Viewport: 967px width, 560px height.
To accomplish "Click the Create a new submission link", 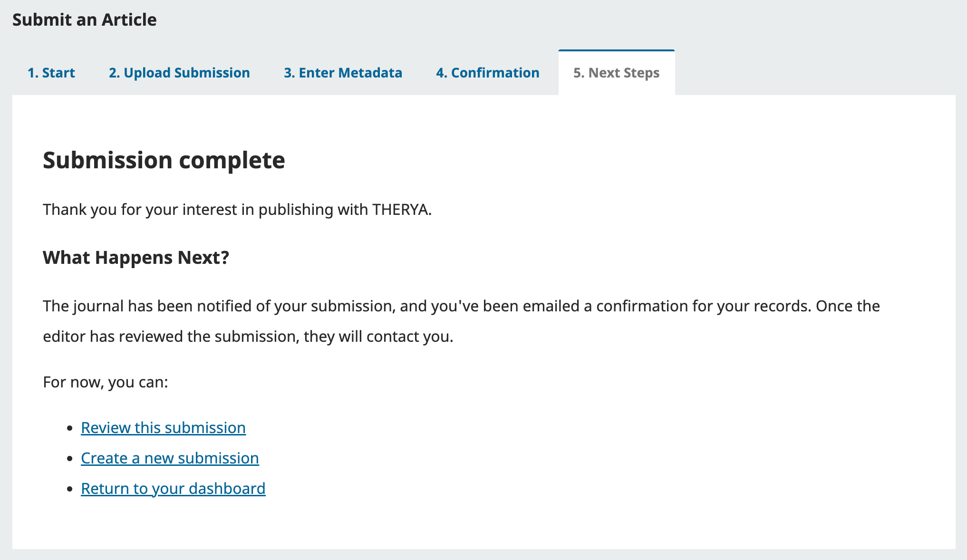I will coord(170,458).
